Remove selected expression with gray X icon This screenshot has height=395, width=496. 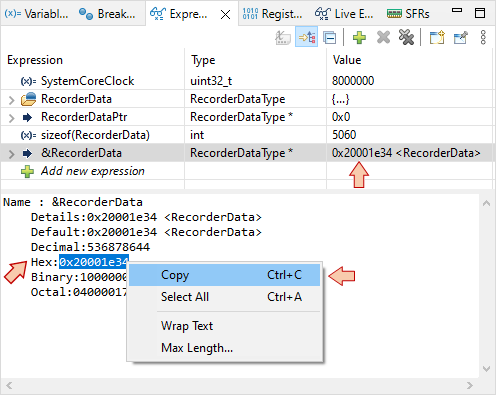point(383,37)
